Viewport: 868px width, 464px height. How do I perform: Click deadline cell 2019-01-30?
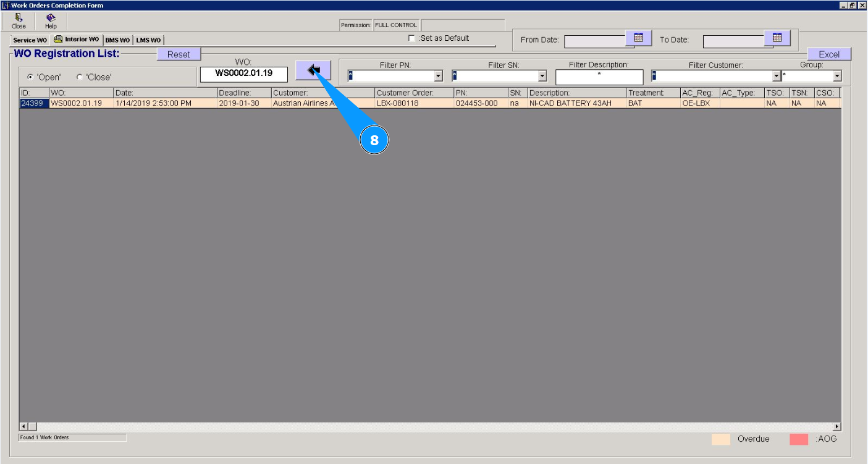click(x=244, y=103)
